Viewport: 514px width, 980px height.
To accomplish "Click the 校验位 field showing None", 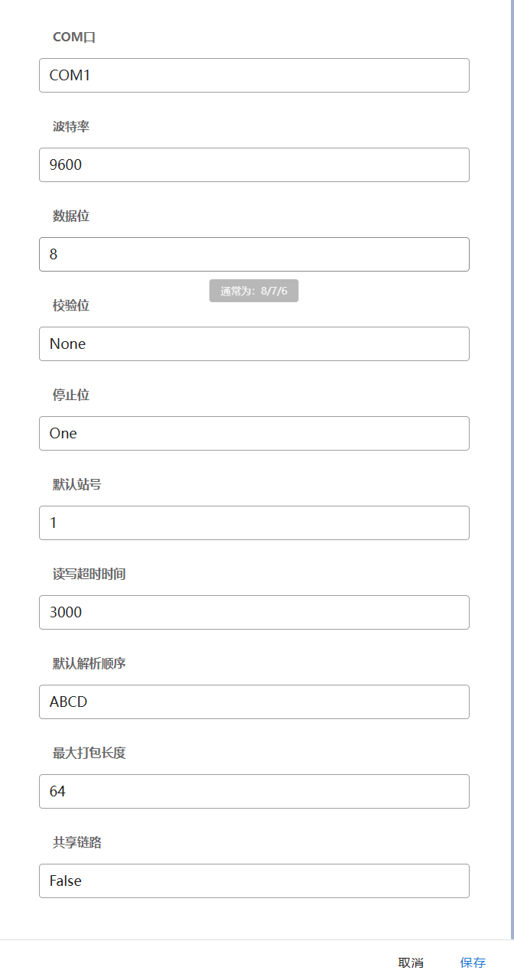I will 254,343.
